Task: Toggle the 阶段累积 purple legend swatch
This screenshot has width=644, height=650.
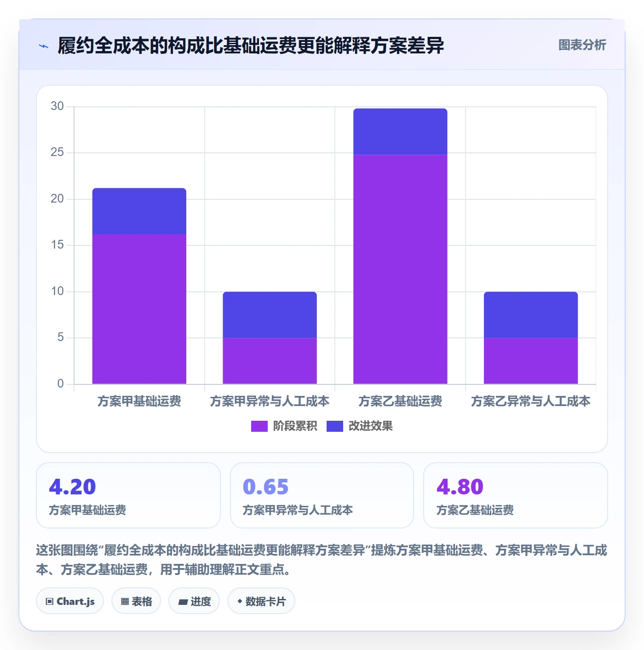Action: [259, 426]
